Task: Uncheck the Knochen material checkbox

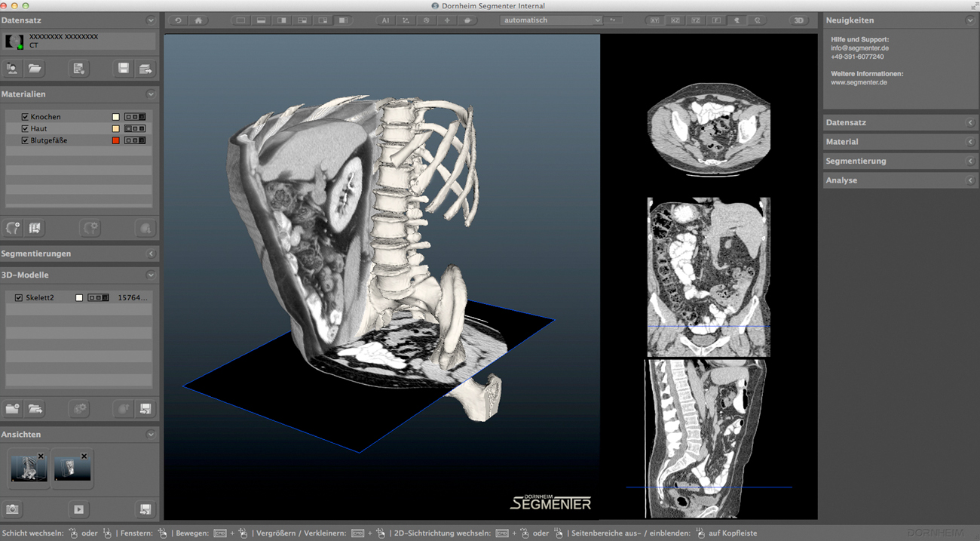Action: 25,117
